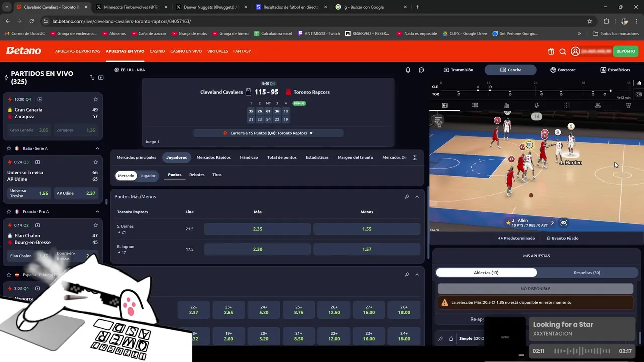This screenshot has height=362, width=644.
Task: Click the sort arrows icon beside Partidos en Vivo
Action: (x=92, y=78)
